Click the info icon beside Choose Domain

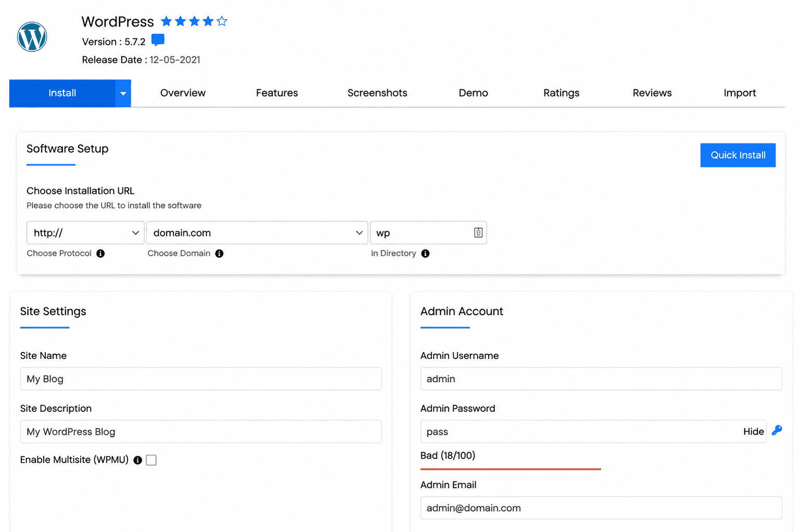219,253
